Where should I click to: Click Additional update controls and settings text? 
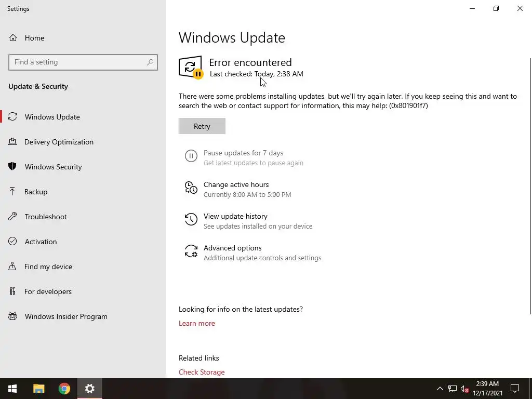coord(262,258)
